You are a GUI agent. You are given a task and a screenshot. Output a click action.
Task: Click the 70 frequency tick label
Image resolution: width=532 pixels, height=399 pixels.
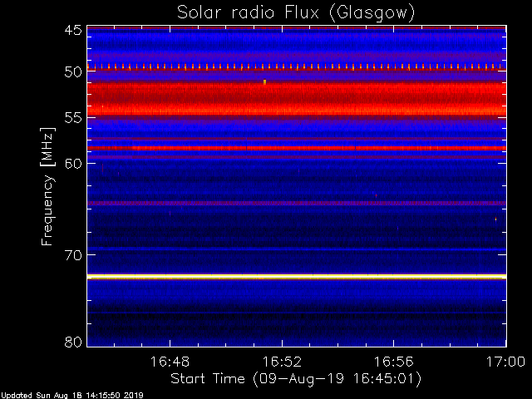[x=73, y=255]
